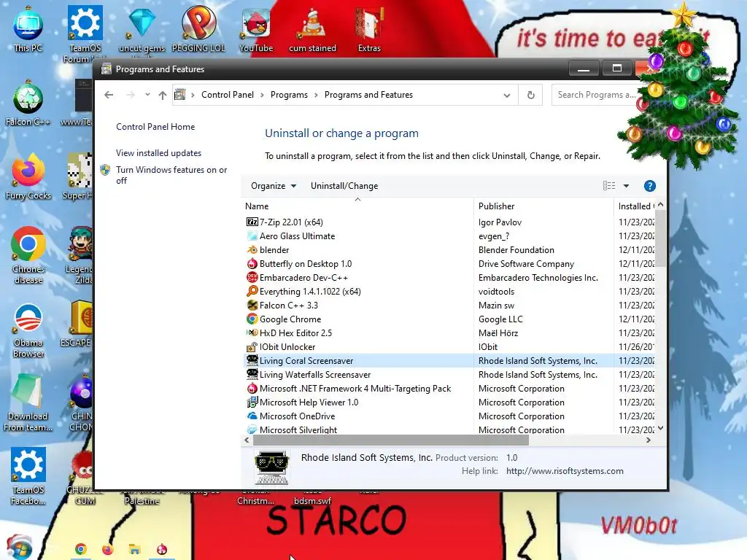Screen dimensions: 747x560
Task: Click the horizontal scrollbar thumb
Action: [391, 440]
